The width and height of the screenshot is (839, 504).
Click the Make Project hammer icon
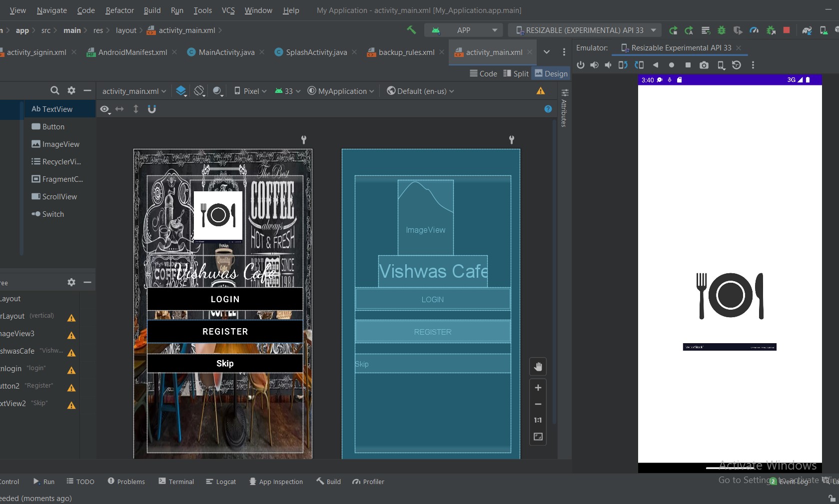[411, 30]
